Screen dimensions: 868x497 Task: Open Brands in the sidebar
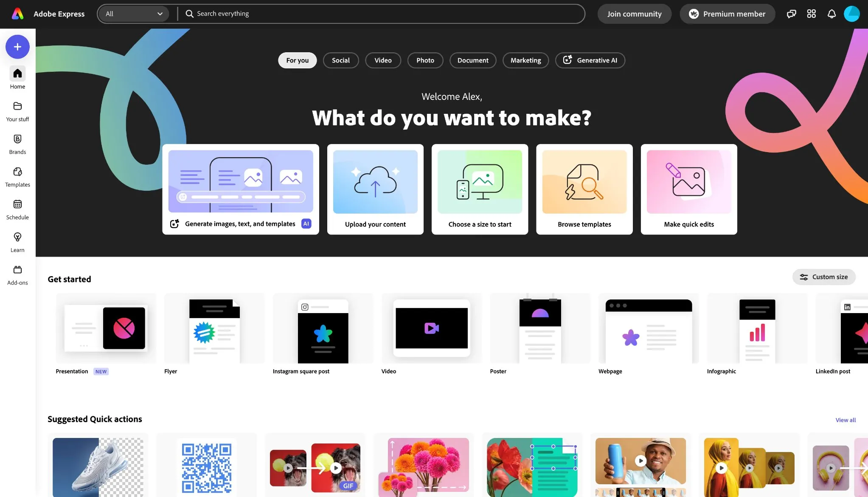pos(17,144)
